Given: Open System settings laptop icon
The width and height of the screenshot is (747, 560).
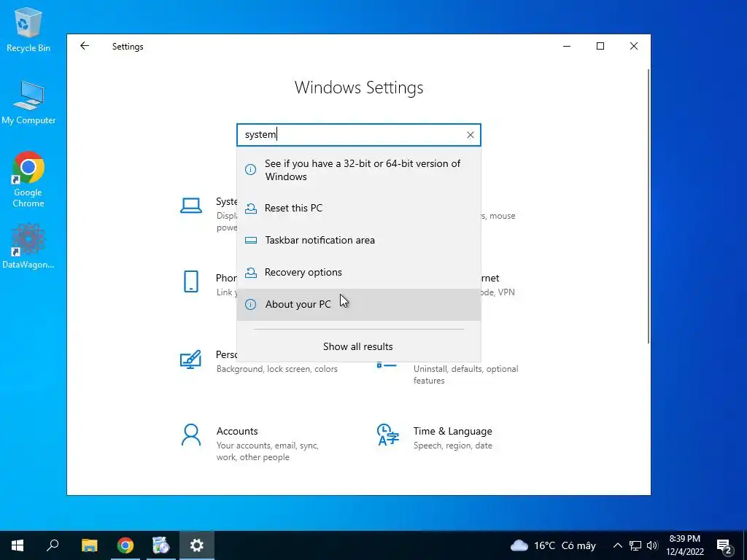Looking at the screenshot, I should coord(191,206).
